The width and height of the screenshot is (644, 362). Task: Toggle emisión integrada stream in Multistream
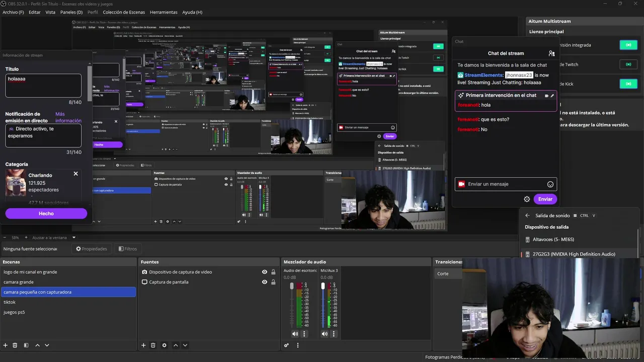coord(628,45)
